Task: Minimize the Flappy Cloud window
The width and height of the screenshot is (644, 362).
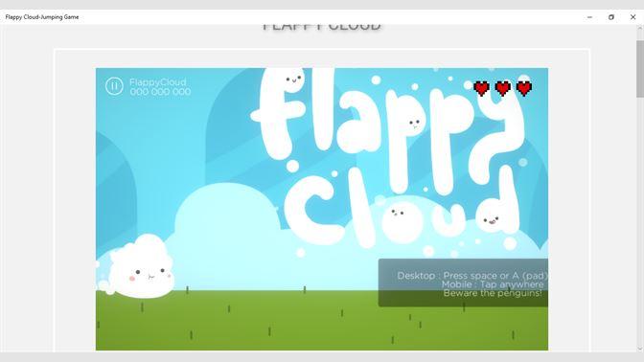Action: click(x=589, y=17)
